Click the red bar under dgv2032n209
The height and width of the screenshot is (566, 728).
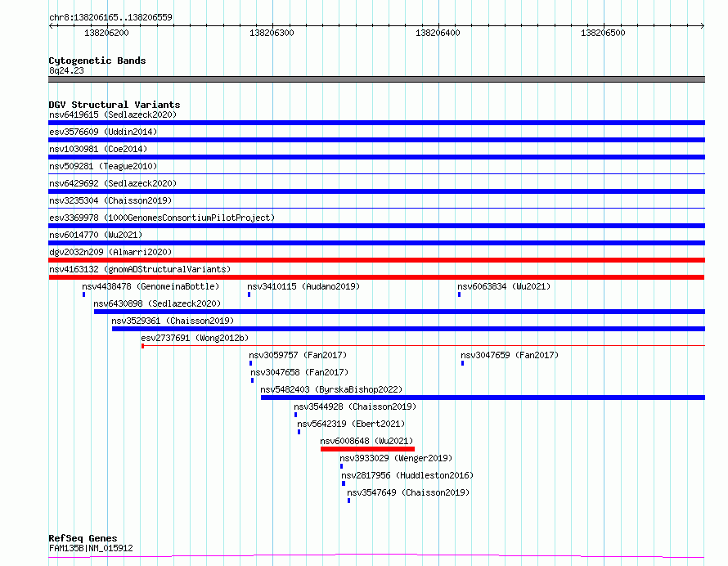point(376,260)
